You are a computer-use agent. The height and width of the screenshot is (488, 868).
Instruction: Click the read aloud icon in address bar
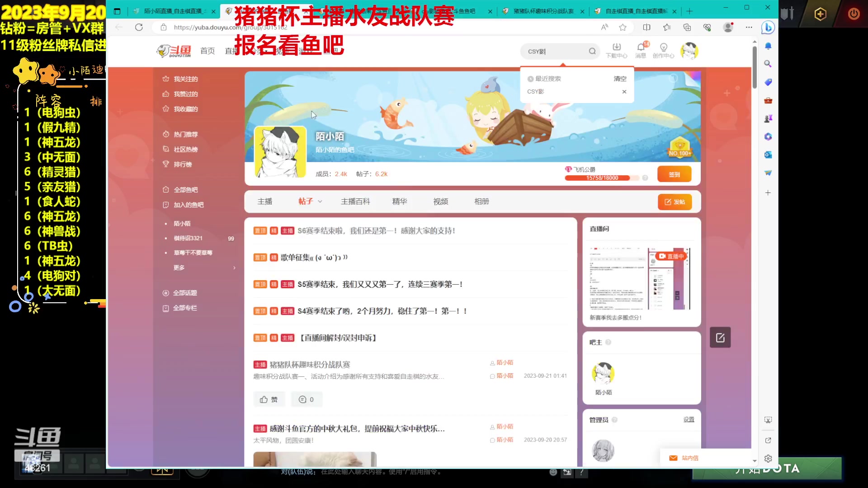pyautogui.click(x=604, y=28)
